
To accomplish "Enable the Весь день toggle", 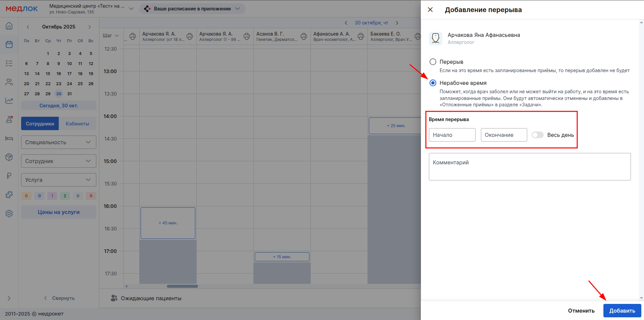I will click(x=537, y=135).
